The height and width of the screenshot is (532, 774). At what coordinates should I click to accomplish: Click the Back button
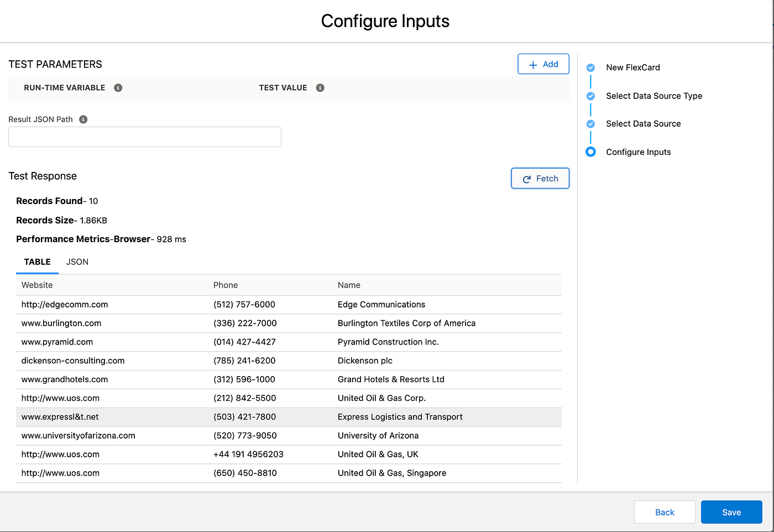tap(665, 512)
